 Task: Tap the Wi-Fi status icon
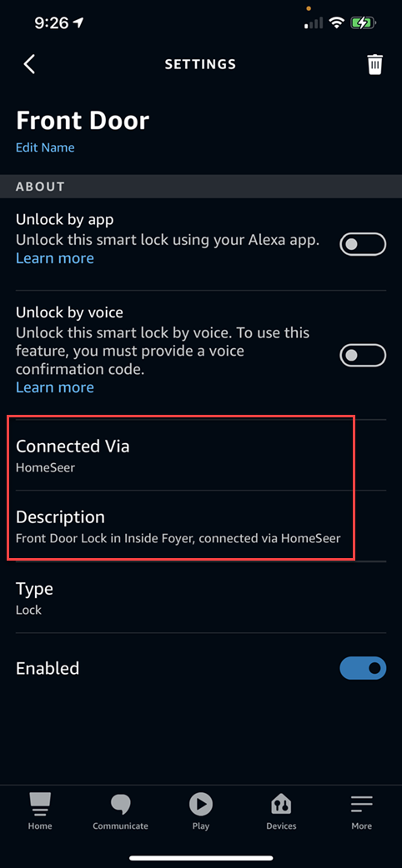coord(336,23)
